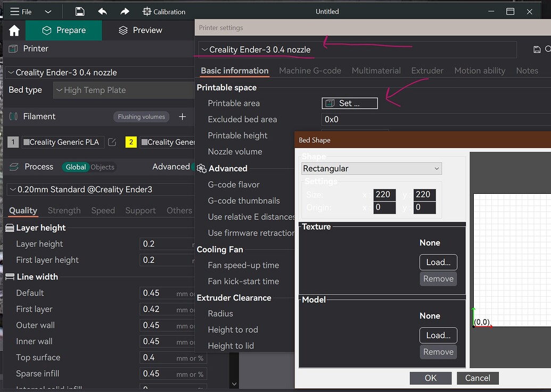Open first Creality Generic PLA filament dropdown
This screenshot has height=392, width=551.
click(x=63, y=142)
